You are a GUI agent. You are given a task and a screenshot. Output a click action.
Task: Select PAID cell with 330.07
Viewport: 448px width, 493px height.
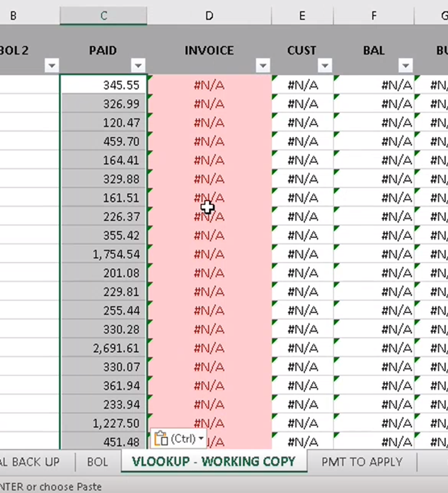coord(103,367)
